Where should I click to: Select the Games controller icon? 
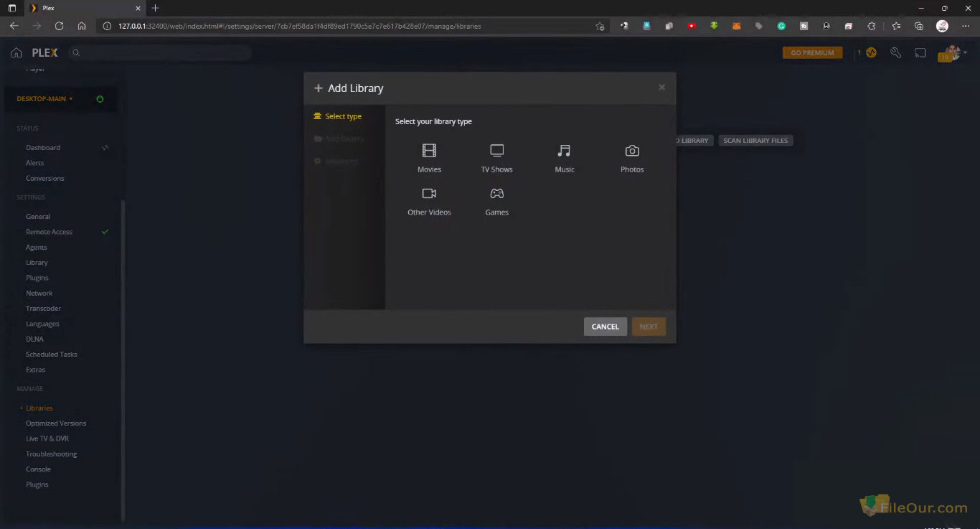(x=496, y=193)
